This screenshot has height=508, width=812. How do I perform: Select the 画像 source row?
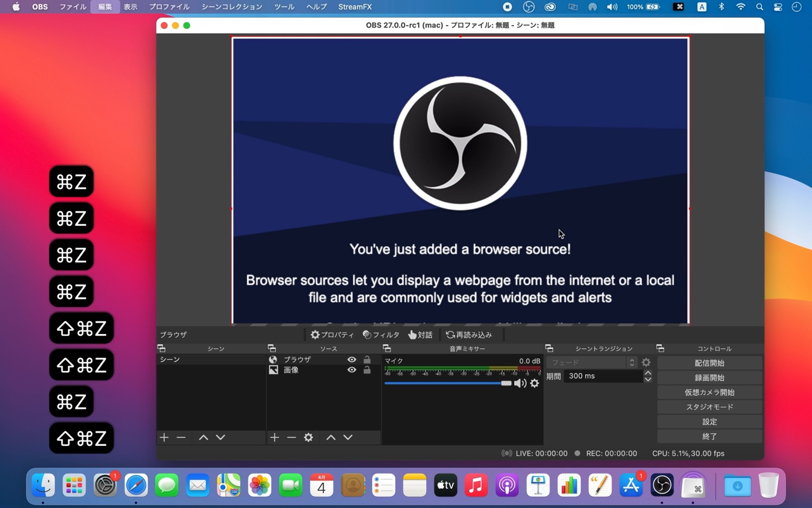(x=323, y=370)
